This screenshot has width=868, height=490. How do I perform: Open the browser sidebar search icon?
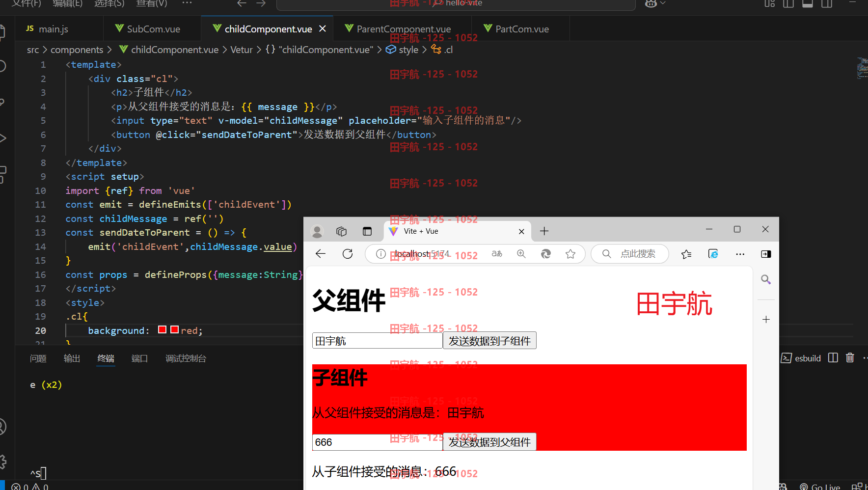coord(766,279)
